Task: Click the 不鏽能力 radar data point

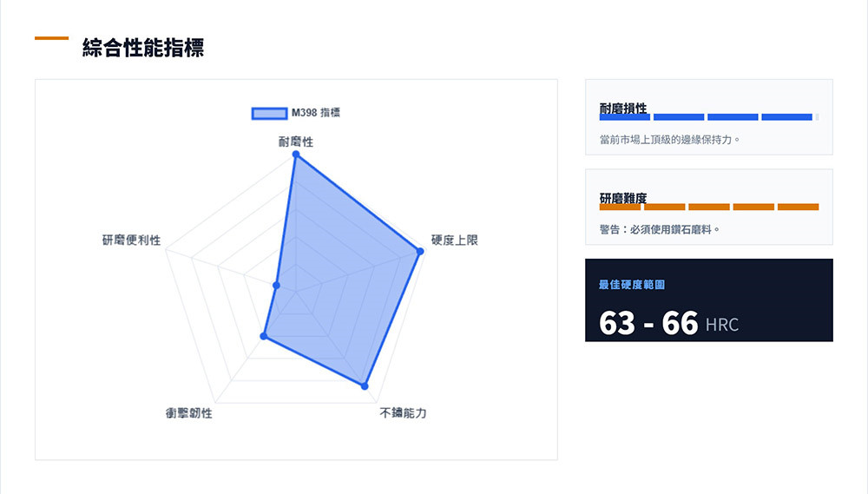Action: (365, 385)
